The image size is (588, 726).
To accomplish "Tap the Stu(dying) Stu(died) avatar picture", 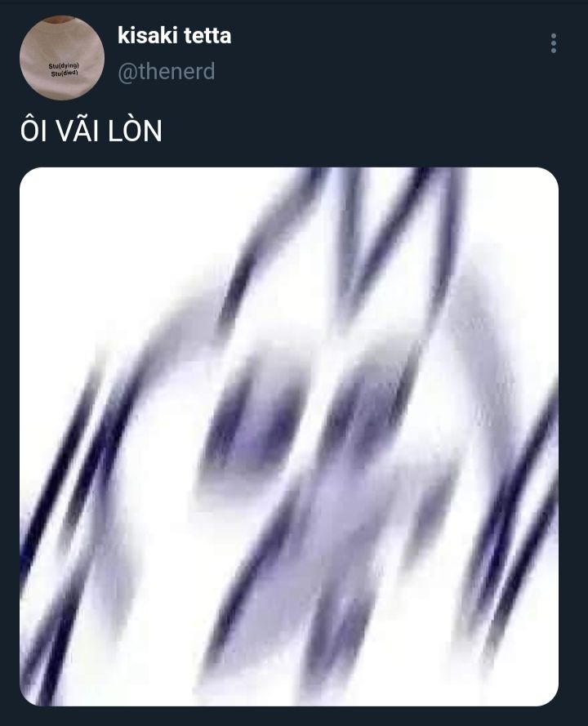I will tap(62, 58).
